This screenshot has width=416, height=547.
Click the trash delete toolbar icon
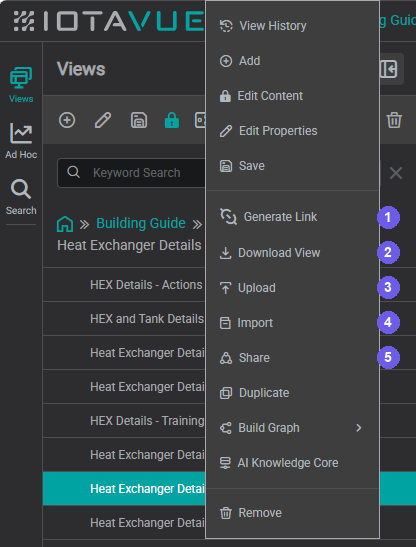394,120
